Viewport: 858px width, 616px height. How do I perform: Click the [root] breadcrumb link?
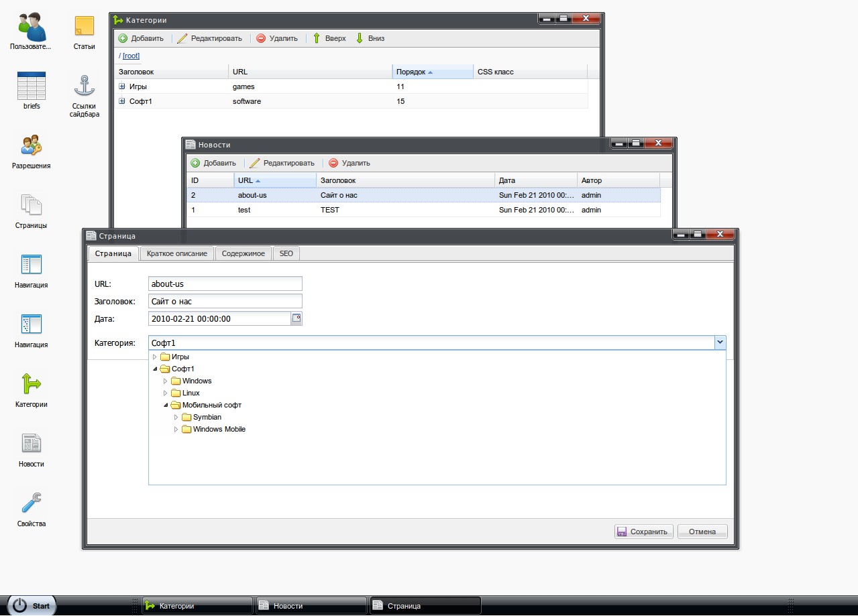(x=131, y=56)
